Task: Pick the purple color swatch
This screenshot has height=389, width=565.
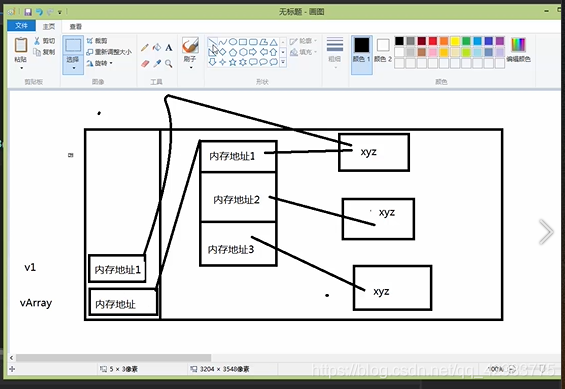Action: point(500,41)
